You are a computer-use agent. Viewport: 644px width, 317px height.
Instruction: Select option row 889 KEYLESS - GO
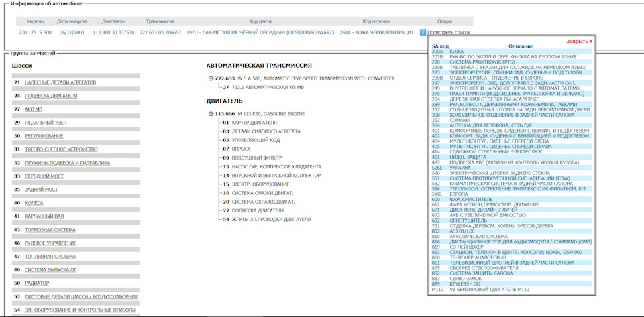pyautogui.click(x=512, y=283)
